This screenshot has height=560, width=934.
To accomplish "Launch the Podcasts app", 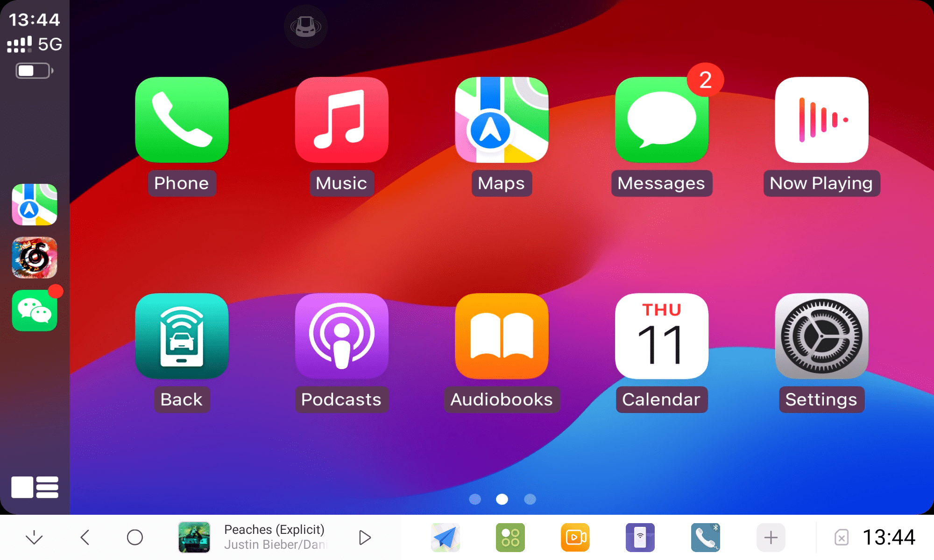I will 341,336.
